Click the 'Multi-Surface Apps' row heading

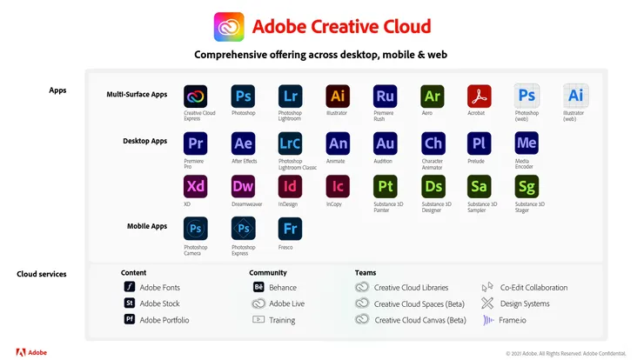click(137, 94)
